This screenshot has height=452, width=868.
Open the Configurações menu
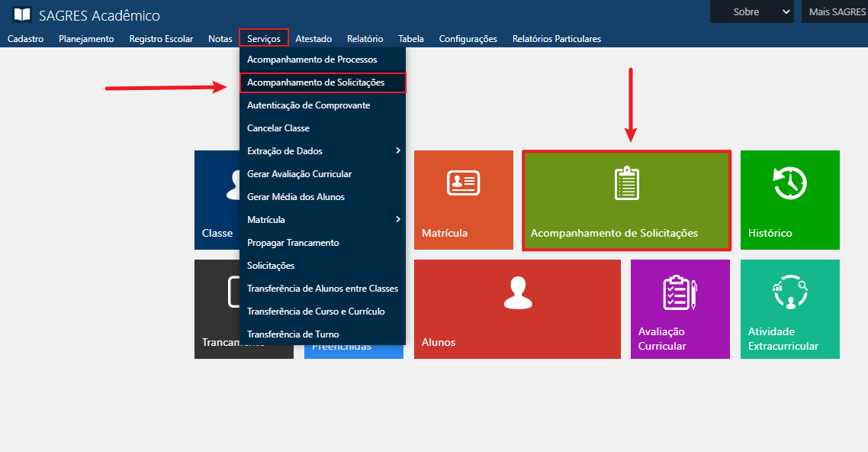coord(468,38)
